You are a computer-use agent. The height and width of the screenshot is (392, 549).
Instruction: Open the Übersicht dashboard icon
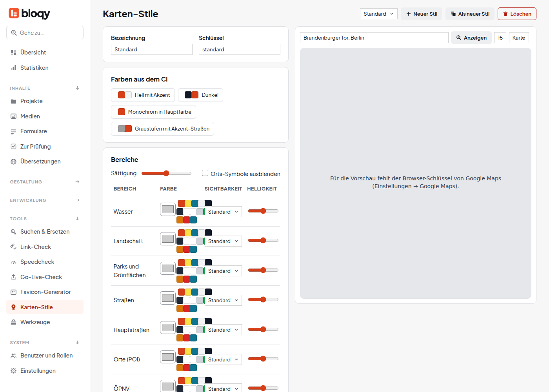13,53
